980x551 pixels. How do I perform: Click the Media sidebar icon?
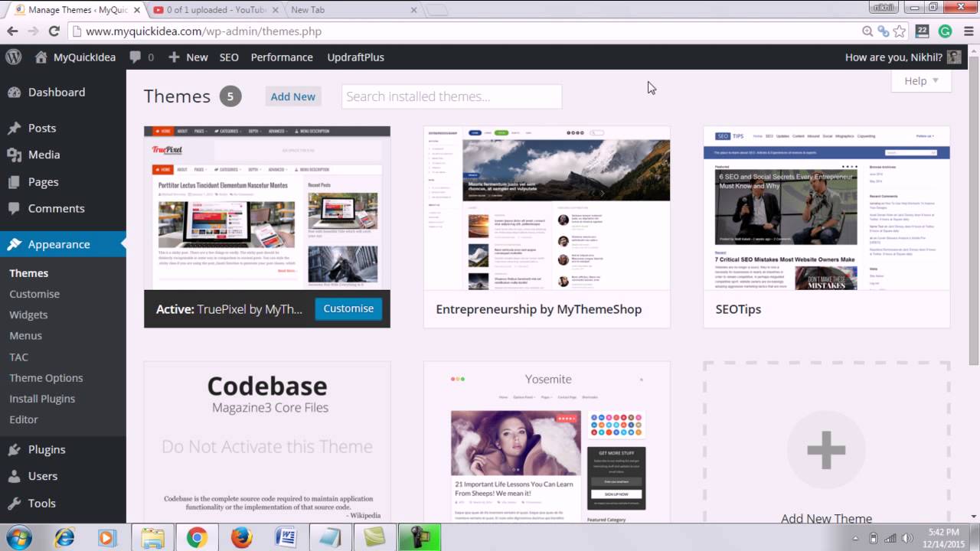point(14,155)
